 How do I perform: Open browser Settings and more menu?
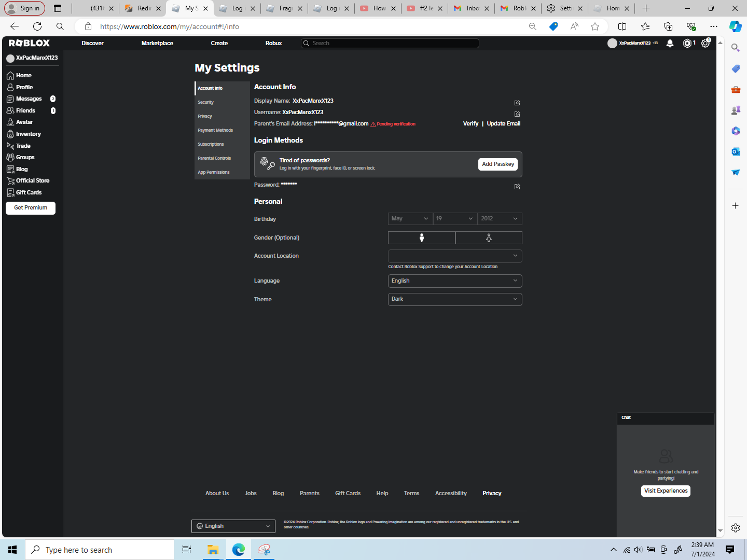point(714,26)
